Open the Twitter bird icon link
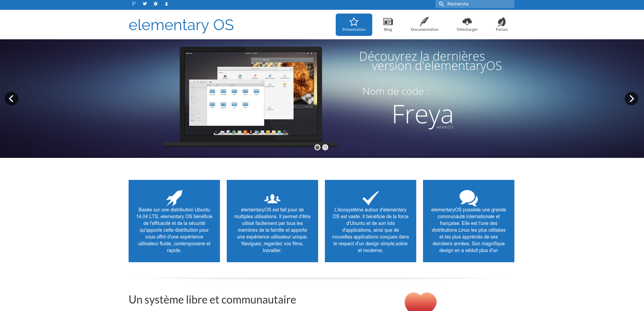The width and height of the screenshot is (644, 311). [145, 4]
